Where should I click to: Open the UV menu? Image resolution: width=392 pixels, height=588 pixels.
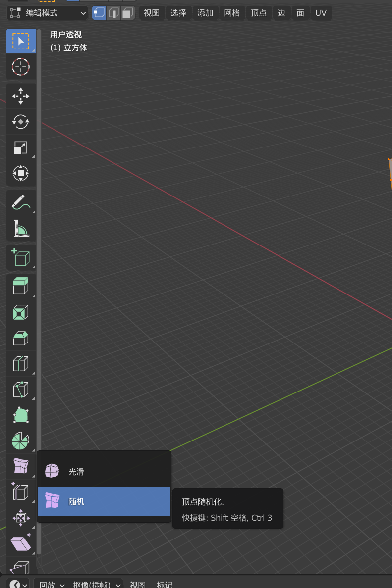coord(321,13)
